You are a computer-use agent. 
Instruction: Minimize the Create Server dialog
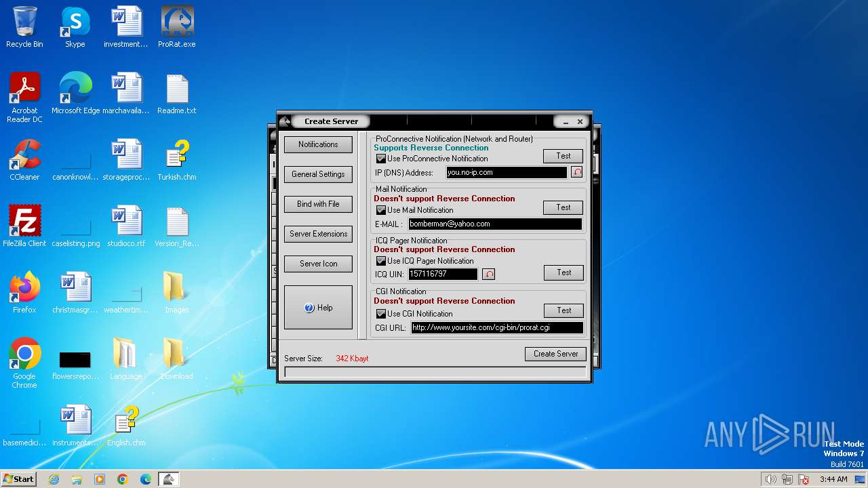click(566, 122)
